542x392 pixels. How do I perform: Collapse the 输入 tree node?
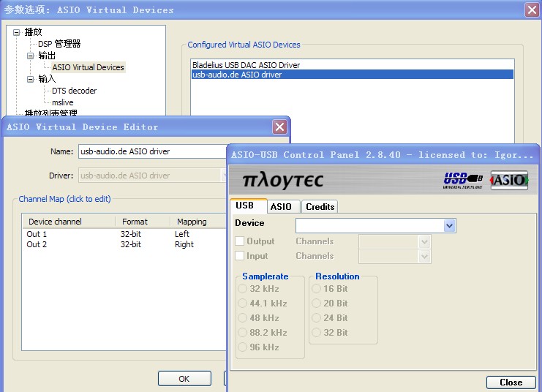click(x=31, y=79)
